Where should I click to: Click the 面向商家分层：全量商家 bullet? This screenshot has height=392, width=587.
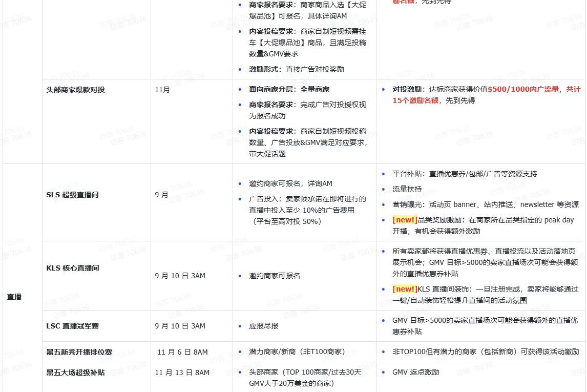click(x=289, y=89)
